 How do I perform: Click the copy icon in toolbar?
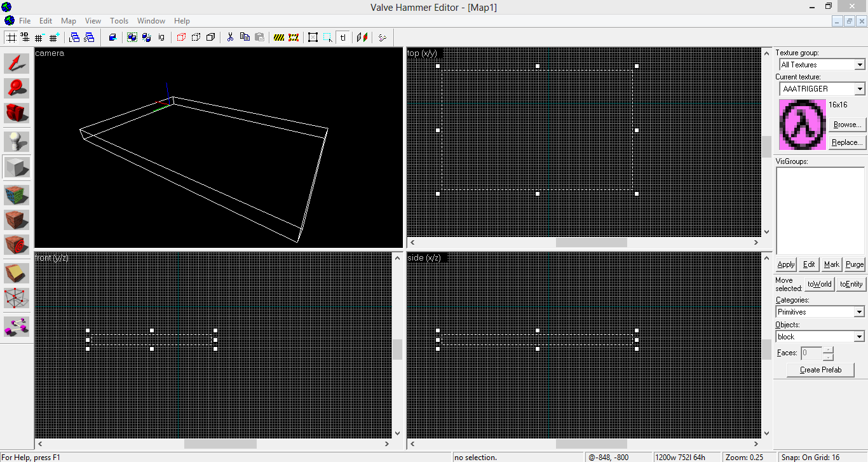(x=245, y=37)
